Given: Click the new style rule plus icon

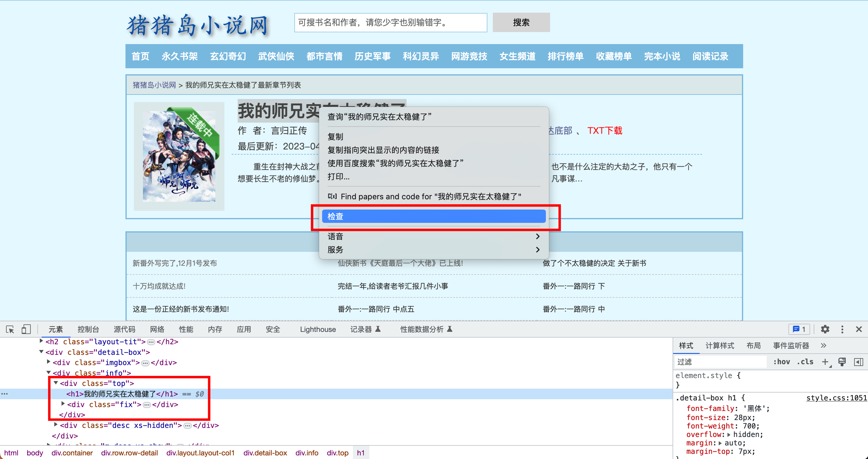Looking at the screenshot, I should click(825, 362).
